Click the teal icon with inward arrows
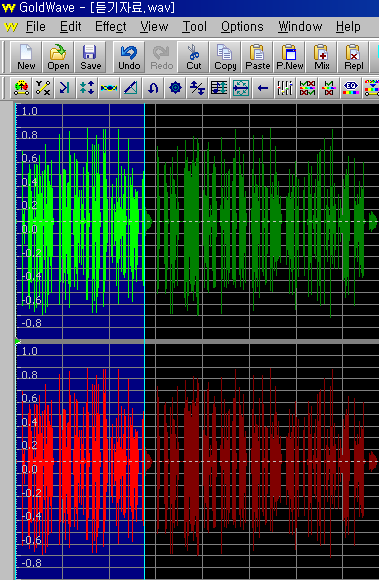This screenshot has width=379, height=580. point(241,88)
